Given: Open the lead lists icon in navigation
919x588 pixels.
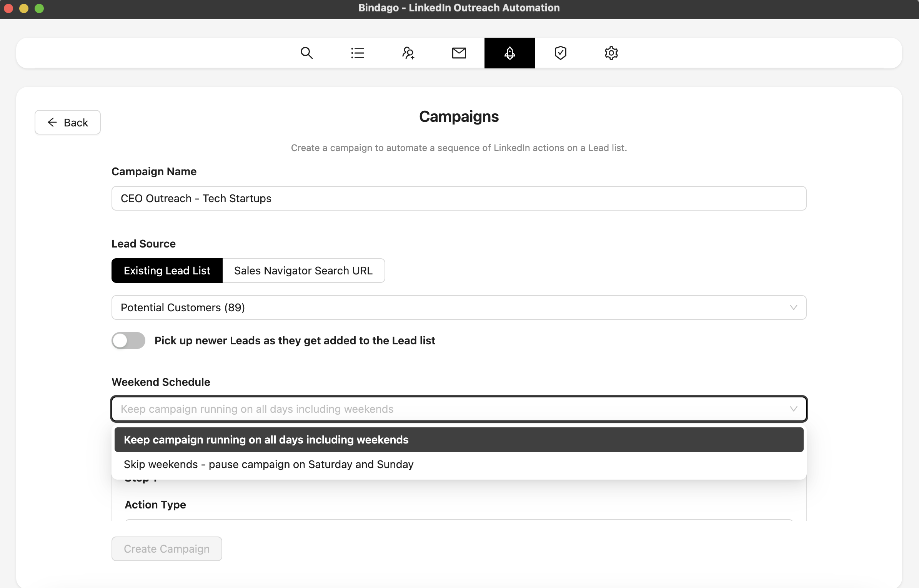Looking at the screenshot, I should click(x=357, y=53).
